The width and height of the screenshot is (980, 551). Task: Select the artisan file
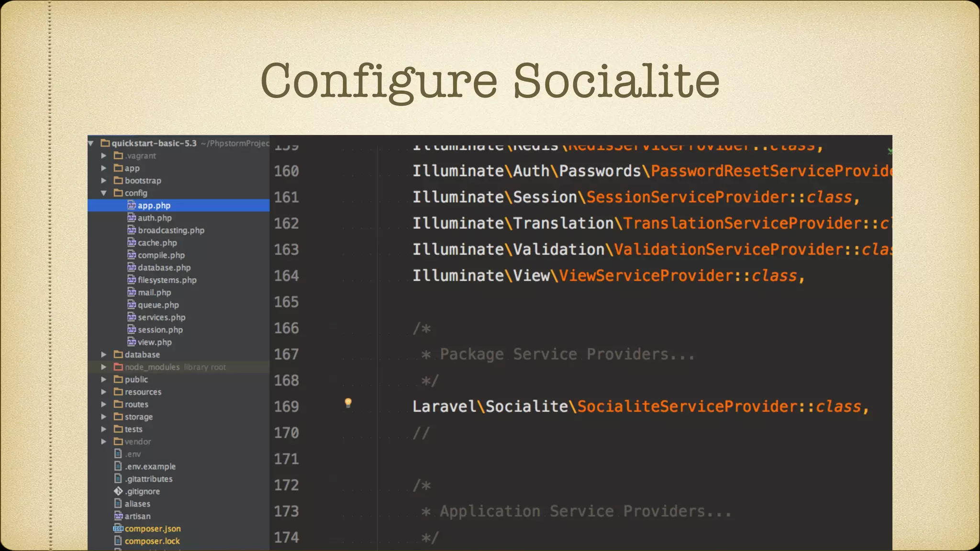click(x=137, y=516)
